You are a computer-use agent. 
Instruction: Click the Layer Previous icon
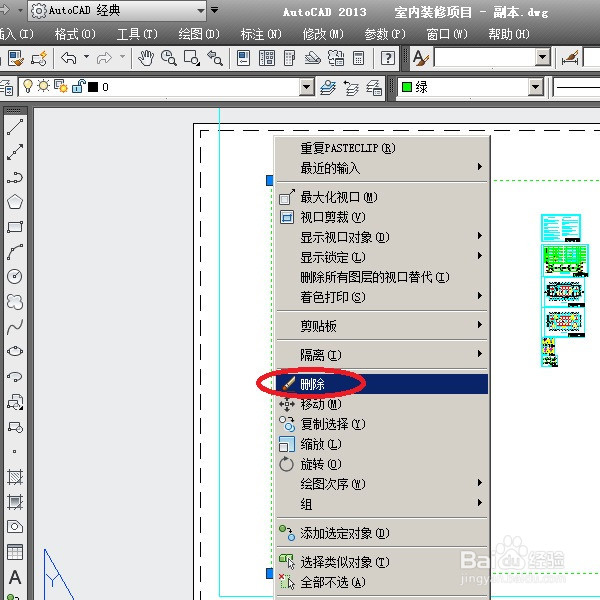coord(351,88)
